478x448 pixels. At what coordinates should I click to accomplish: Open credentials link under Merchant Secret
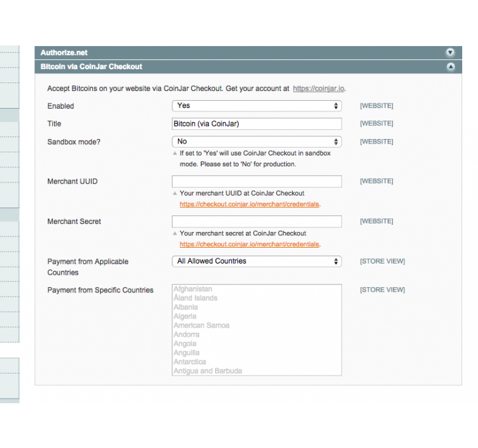tap(249, 244)
